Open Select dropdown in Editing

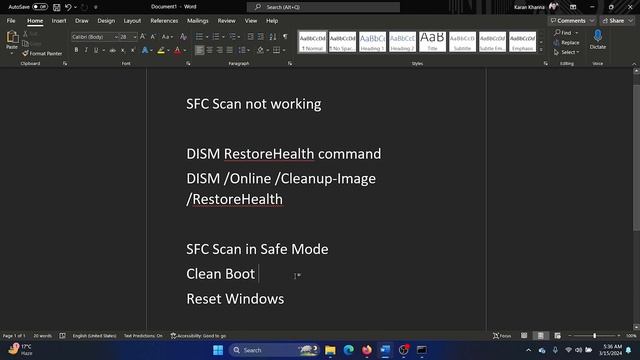[x=567, y=52]
